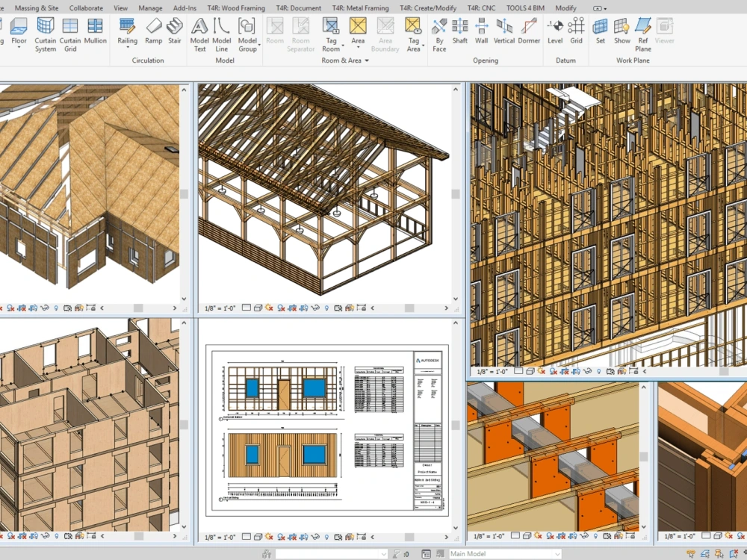The image size is (747, 560).
Task: Select the Ref Plane tool
Action: click(642, 35)
